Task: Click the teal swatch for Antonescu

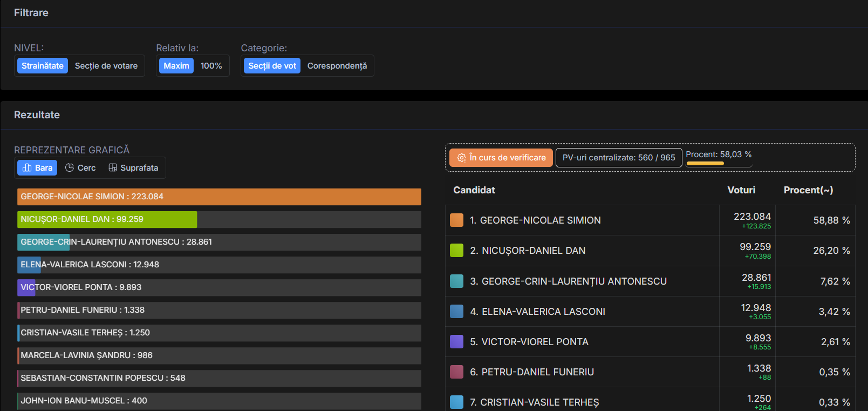Action: click(x=456, y=281)
